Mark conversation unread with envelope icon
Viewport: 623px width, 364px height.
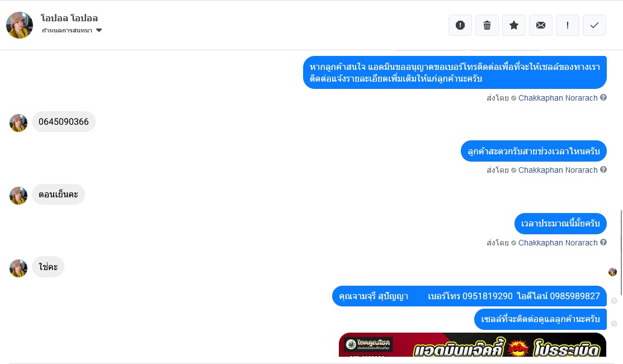click(540, 25)
